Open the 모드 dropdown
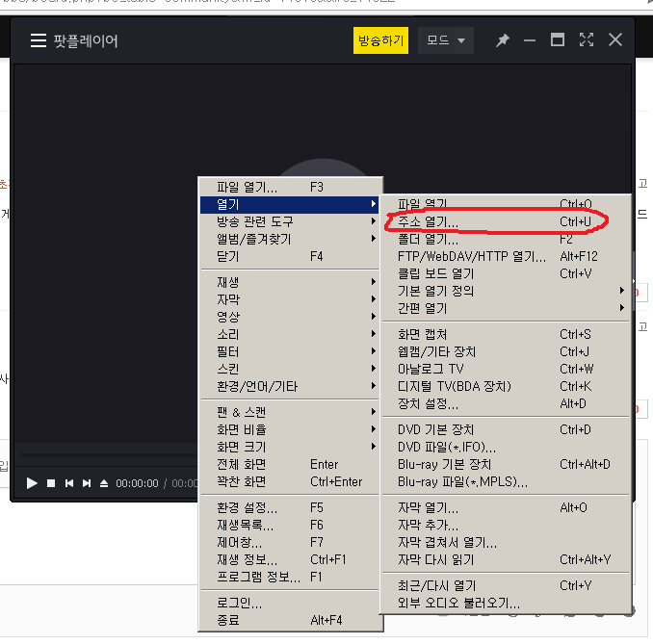653x644 pixels. click(446, 40)
